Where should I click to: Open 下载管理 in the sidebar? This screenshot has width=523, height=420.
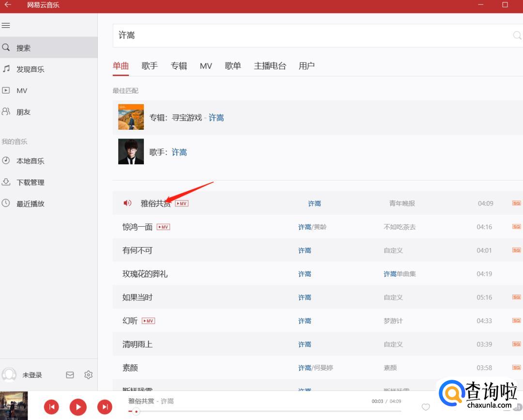tap(49, 182)
